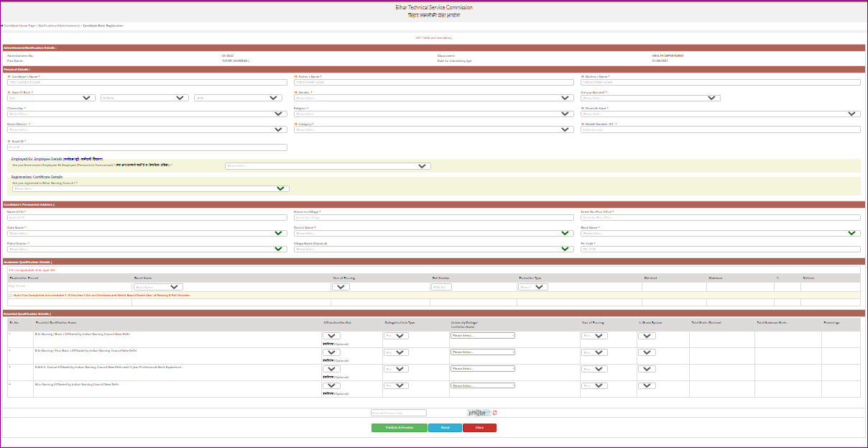Go to Candidate Home Page breadcrumb

pyautogui.click(x=19, y=25)
